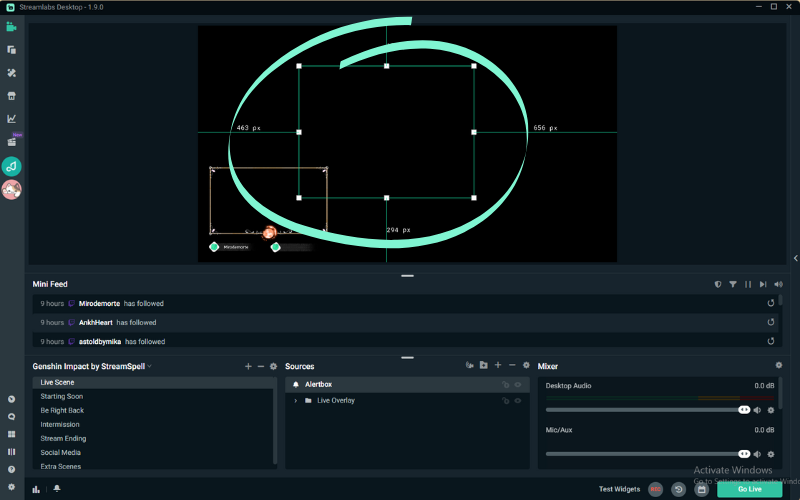The height and width of the screenshot is (500, 800).
Task: Lock the Alertbox source
Action: point(505,385)
